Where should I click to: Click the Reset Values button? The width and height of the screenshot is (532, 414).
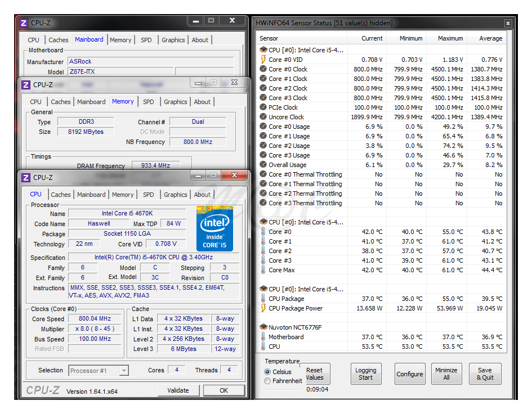click(315, 374)
